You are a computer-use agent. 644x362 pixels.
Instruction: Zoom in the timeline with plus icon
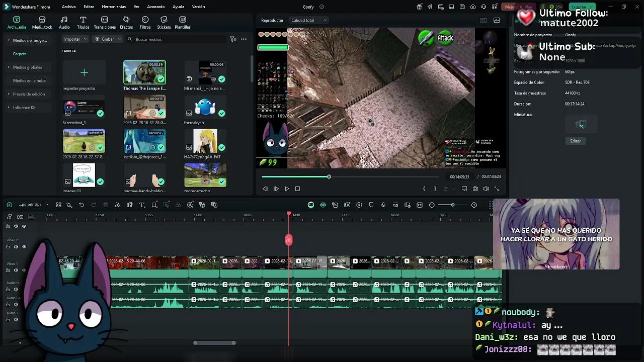pos(474,205)
